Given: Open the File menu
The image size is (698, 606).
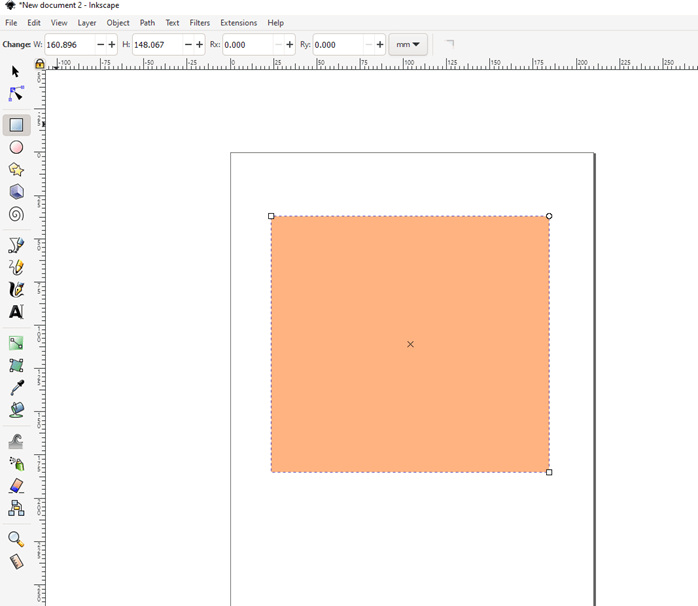Looking at the screenshot, I should click(11, 23).
